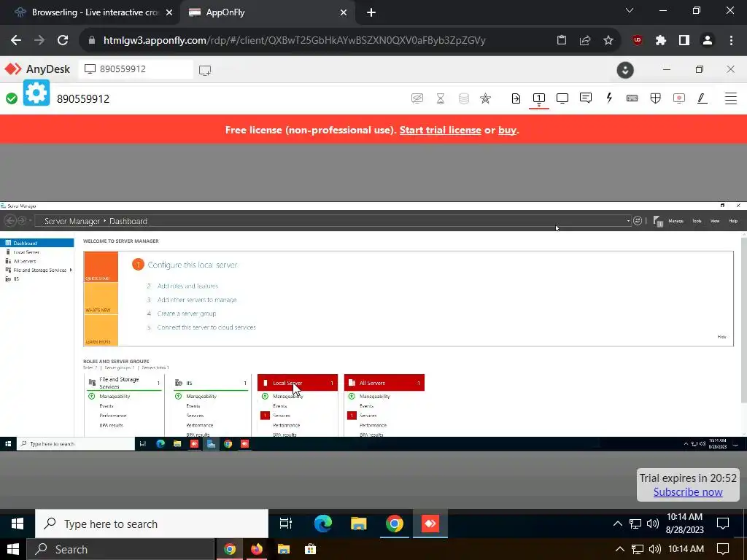Open the Tools menu in Server Manager
The image size is (747, 560).
697,221
